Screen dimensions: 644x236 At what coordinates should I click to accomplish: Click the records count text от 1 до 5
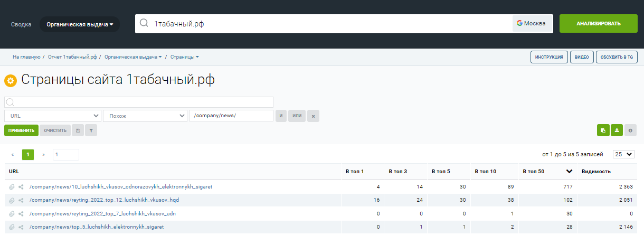click(x=572, y=154)
